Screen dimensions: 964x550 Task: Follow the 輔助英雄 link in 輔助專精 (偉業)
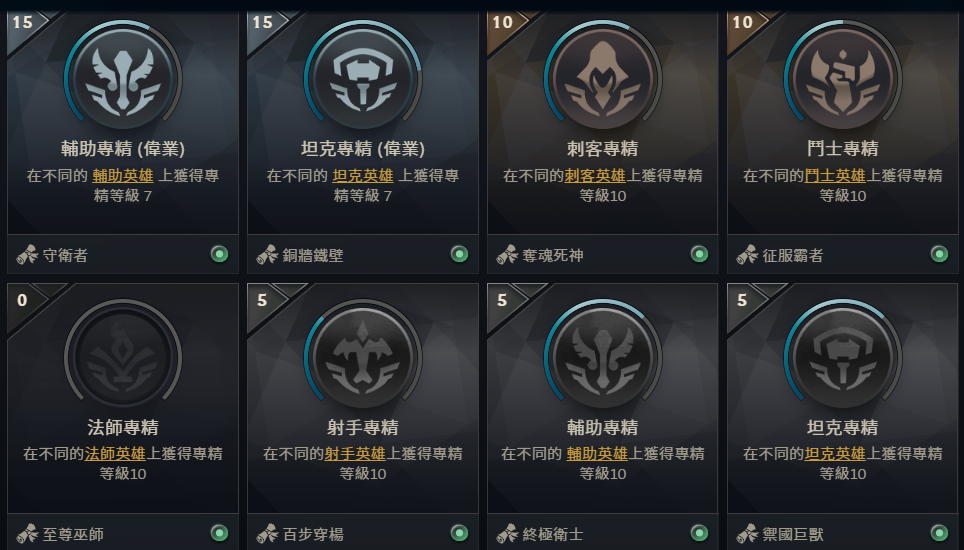click(x=123, y=176)
